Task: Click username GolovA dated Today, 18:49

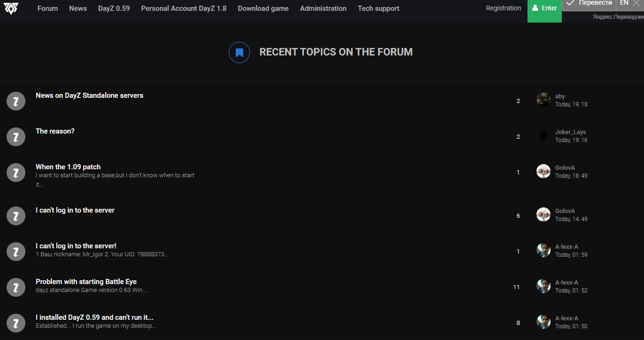Action: pyautogui.click(x=565, y=168)
